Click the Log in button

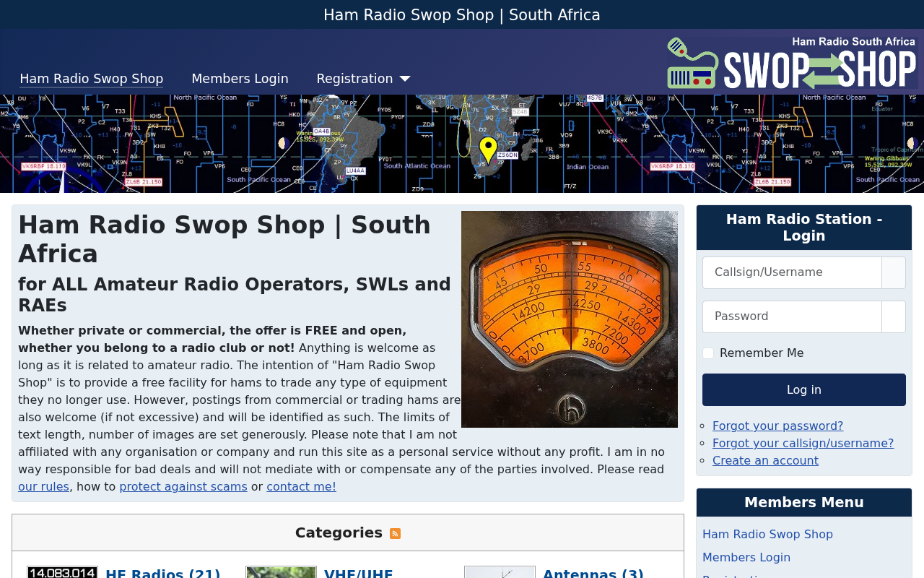[804, 390]
